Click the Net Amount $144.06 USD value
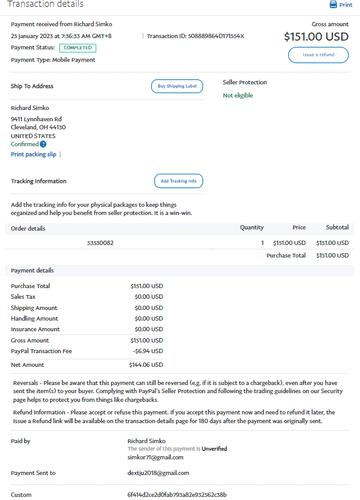The width and height of the screenshot is (360, 500). tap(146, 365)
